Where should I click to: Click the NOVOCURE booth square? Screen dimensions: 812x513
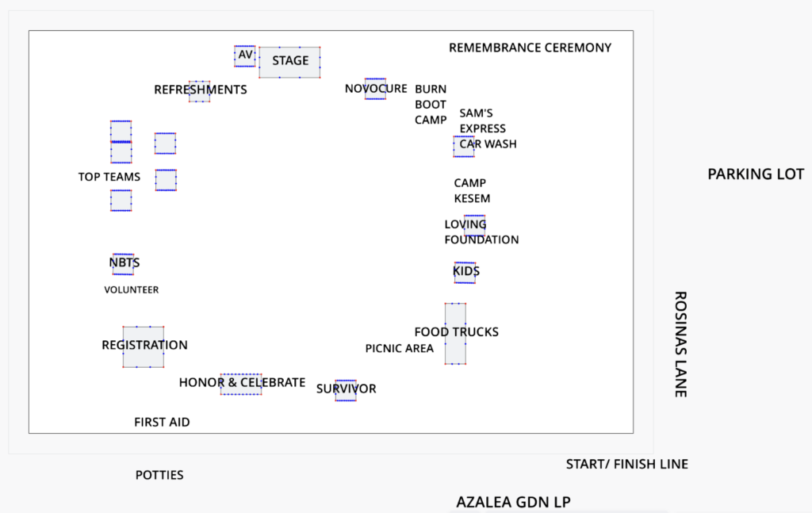tap(375, 89)
